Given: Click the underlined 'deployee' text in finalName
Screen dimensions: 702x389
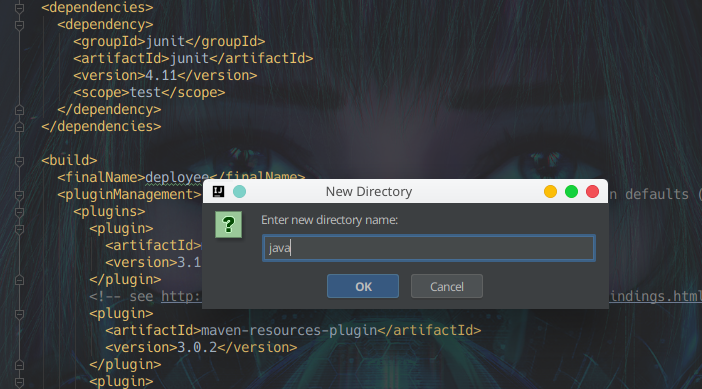Looking at the screenshot, I should (x=177, y=178).
